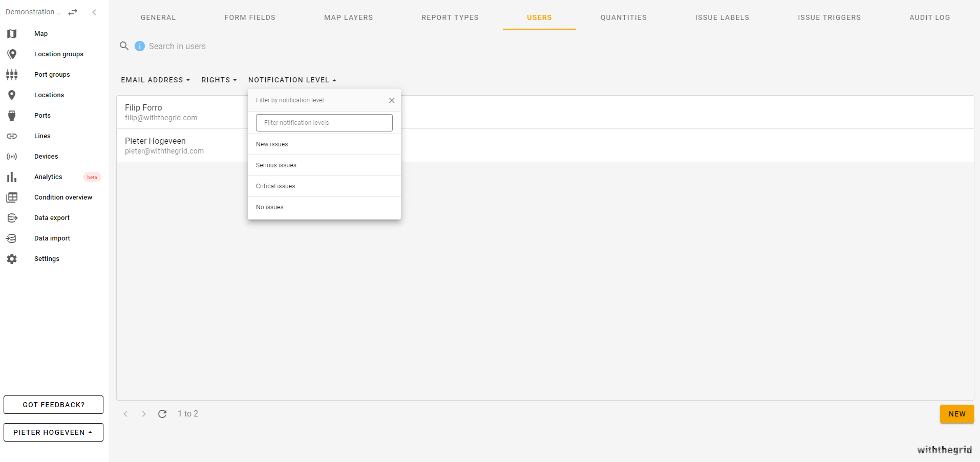Click the Devices signal icon
The width and height of the screenshot is (980, 462).
point(12,157)
